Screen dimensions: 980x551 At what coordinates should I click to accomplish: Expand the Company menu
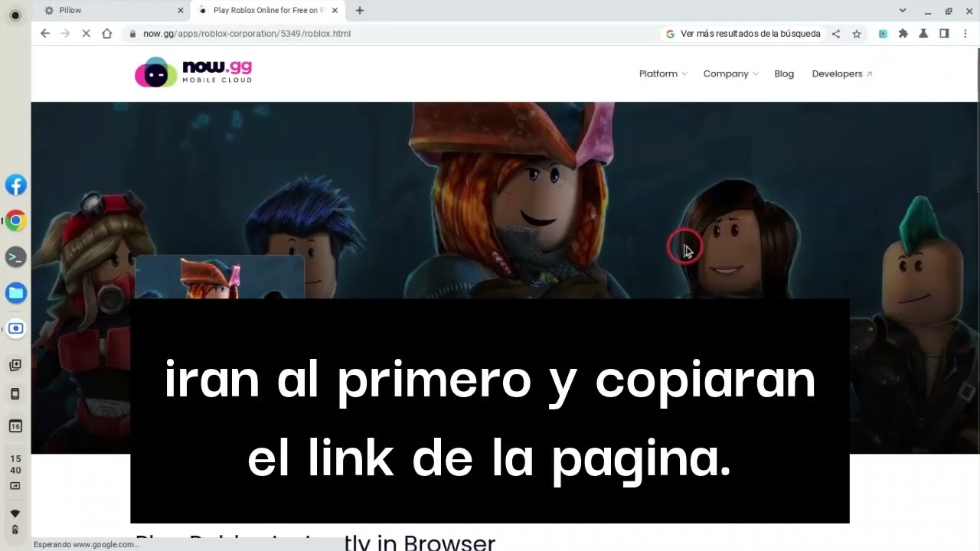point(730,73)
